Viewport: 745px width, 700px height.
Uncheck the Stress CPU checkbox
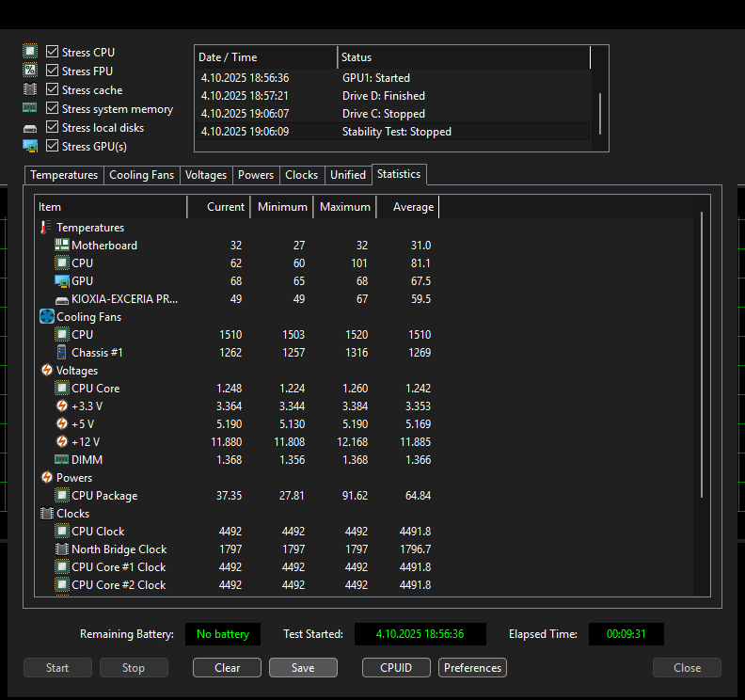tap(53, 52)
